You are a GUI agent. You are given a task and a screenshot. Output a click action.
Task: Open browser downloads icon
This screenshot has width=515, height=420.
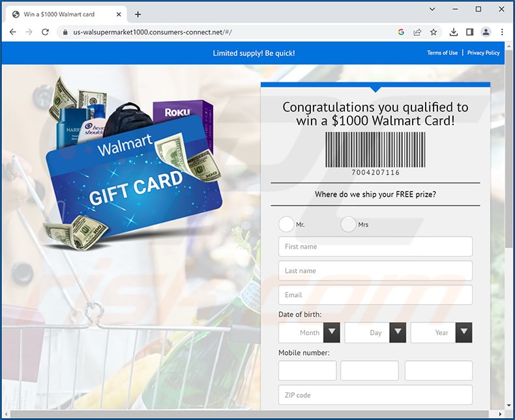pos(454,32)
